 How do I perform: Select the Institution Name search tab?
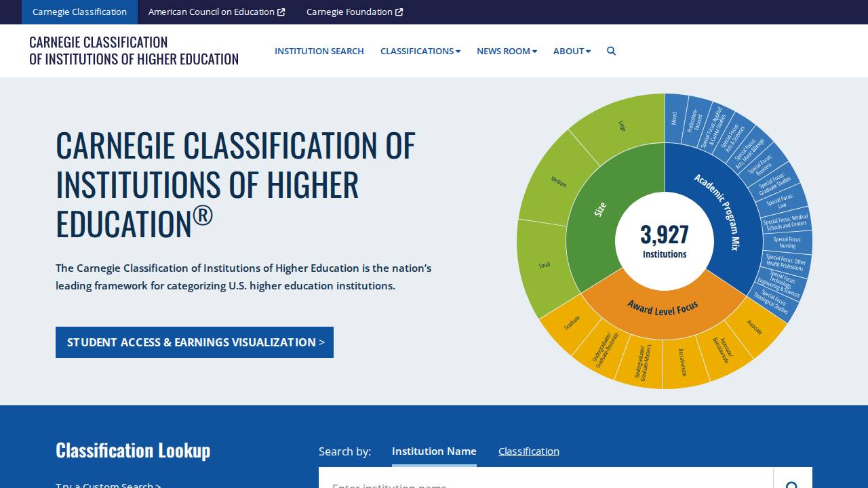(x=434, y=451)
